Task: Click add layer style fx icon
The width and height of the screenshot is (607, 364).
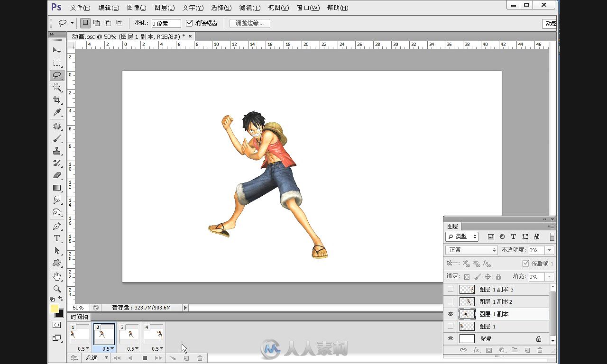Action: pyautogui.click(x=476, y=350)
